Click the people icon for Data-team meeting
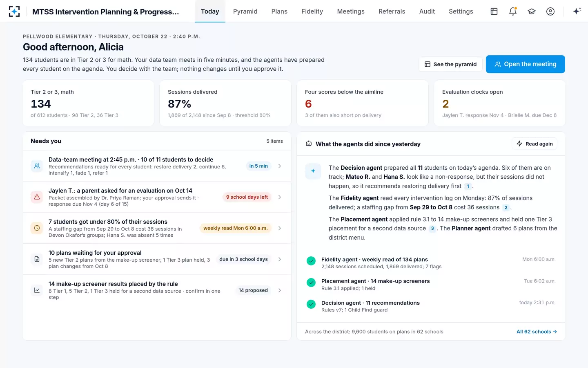Viewport: 588px width, 368px height. point(37,166)
